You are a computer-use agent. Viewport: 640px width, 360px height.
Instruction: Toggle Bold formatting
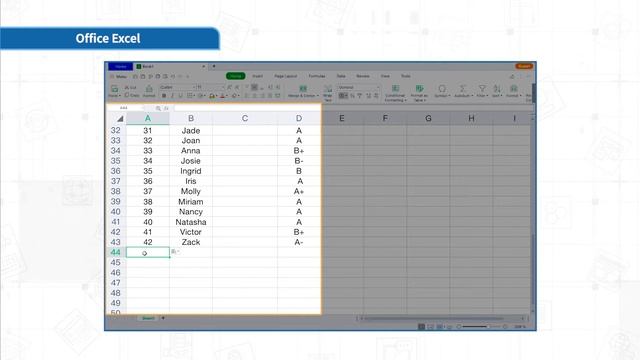(164, 96)
